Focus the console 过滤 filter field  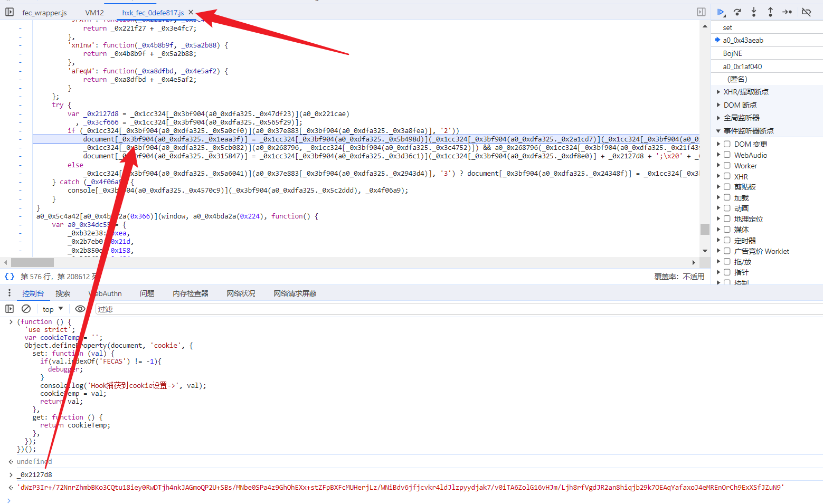tap(458, 309)
